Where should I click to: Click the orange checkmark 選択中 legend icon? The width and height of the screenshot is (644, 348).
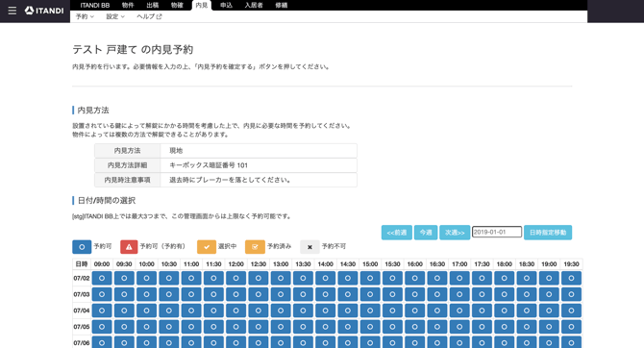pos(207,247)
